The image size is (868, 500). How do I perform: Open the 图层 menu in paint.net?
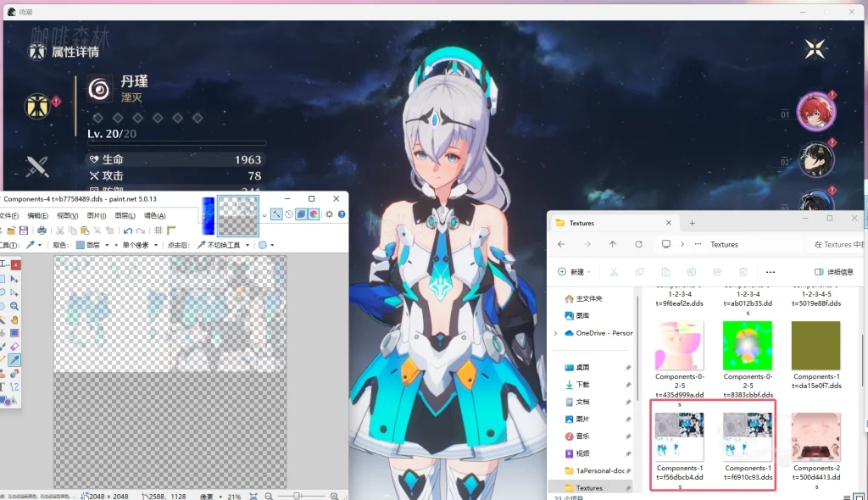[124, 216]
